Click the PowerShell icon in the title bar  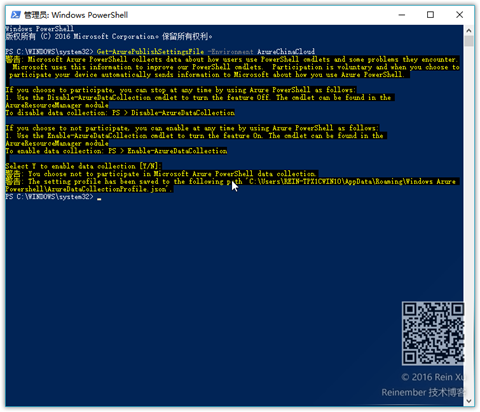[x=15, y=15]
